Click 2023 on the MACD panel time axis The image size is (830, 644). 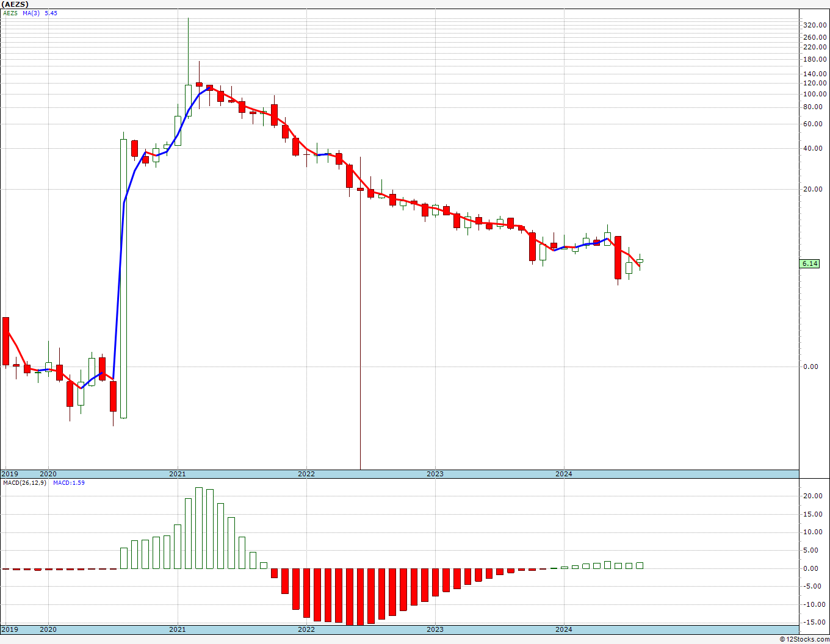[x=435, y=629]
